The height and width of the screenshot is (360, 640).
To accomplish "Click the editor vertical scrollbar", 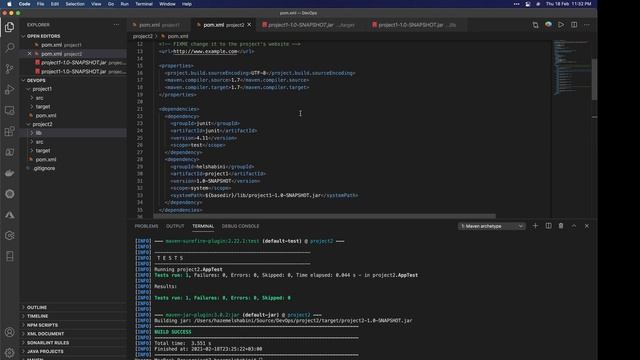I will pyautogui.click(x=594, y=79).
